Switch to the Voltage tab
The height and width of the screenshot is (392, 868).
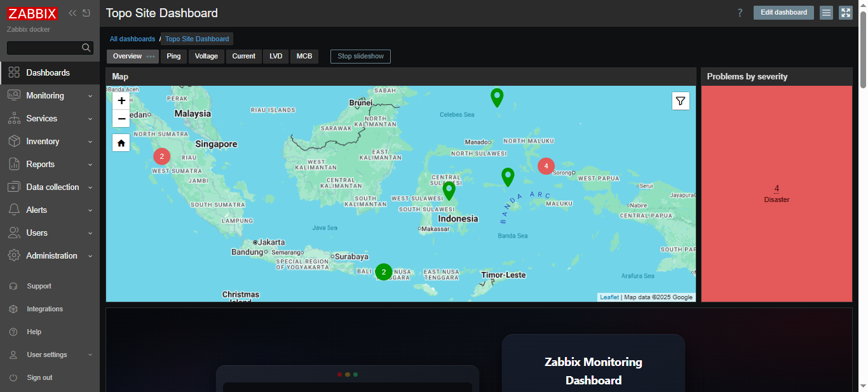click(x=206, y=57)
